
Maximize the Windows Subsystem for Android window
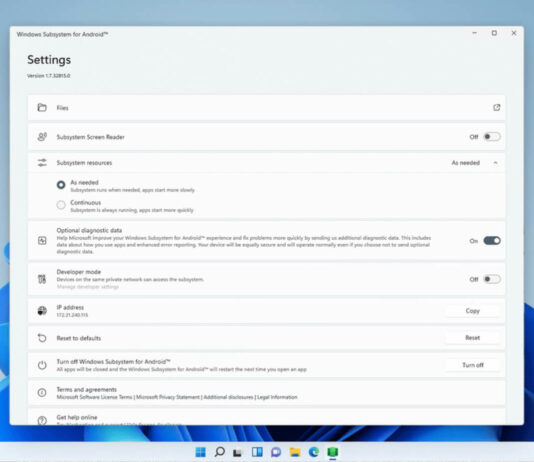(494, 33)
